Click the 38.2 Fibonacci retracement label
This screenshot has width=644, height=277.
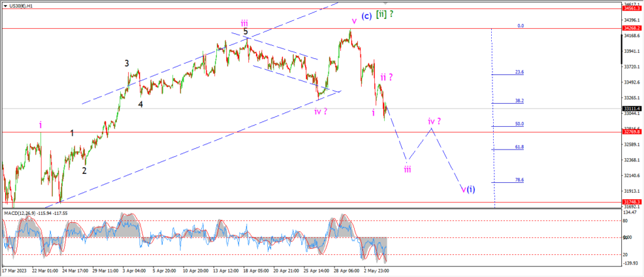(x=519, y=100)
